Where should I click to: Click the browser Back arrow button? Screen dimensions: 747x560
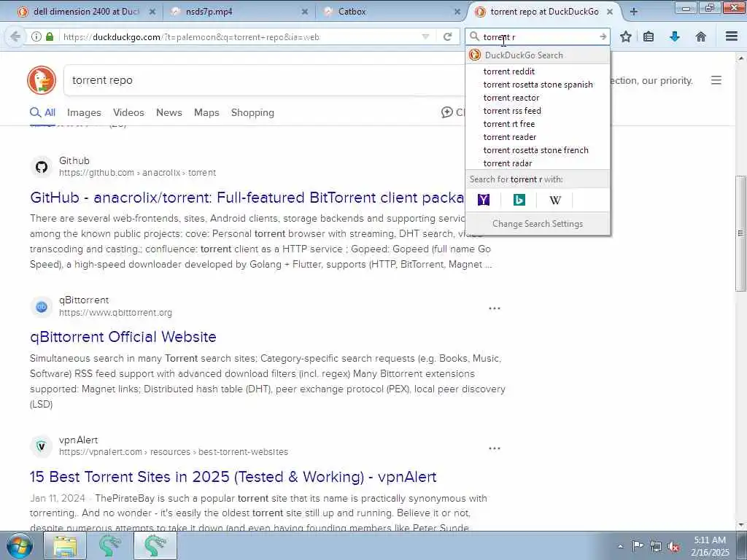click(x=15, y=36)
